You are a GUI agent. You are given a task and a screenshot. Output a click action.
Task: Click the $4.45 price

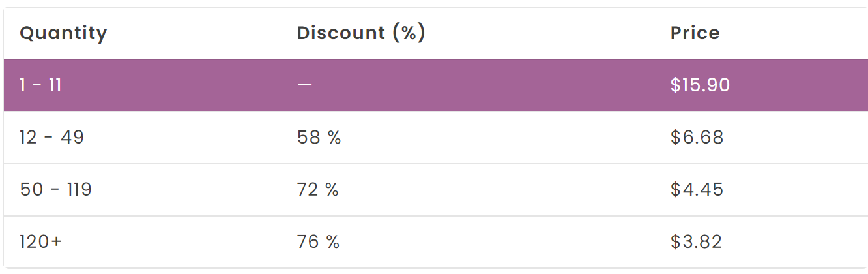coord(697,190)
